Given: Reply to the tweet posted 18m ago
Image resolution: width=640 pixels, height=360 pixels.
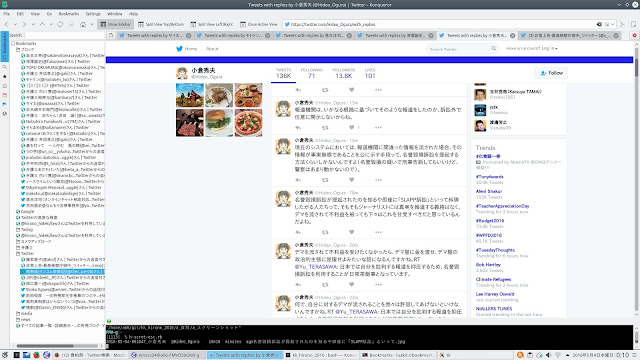Looking at the screenshot, I should (298, 232).
